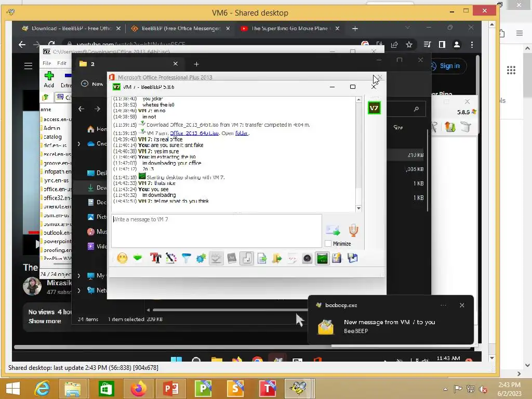The width and height of the screenshot is (532, 399).
Task: Dismiss the beebeep.exe notification
Action: (x=462, y=305)
